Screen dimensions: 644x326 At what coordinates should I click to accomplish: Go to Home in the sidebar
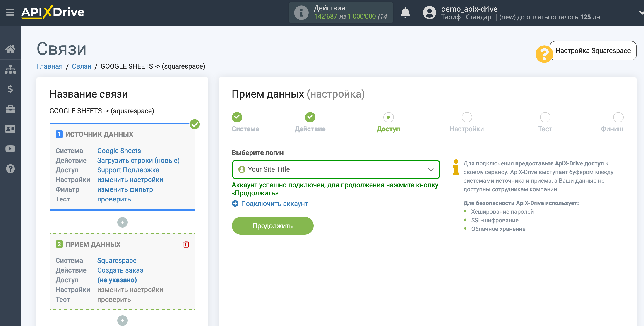pos(10,49)
